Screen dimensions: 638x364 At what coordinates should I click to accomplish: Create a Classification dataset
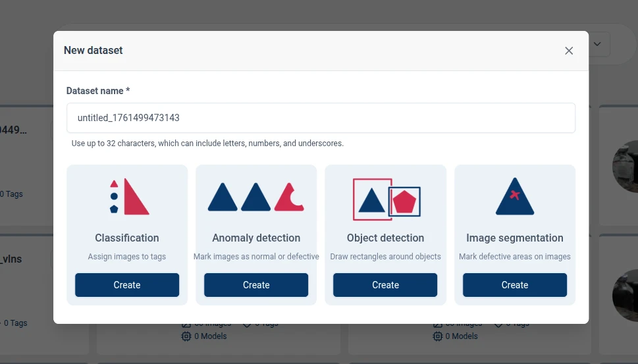tap(127, 285)
